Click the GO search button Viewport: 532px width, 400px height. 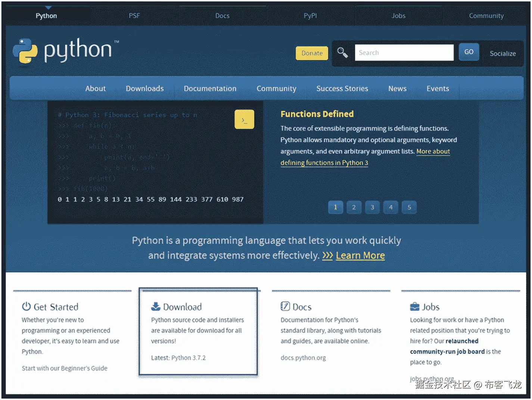[x=469, y=52]
